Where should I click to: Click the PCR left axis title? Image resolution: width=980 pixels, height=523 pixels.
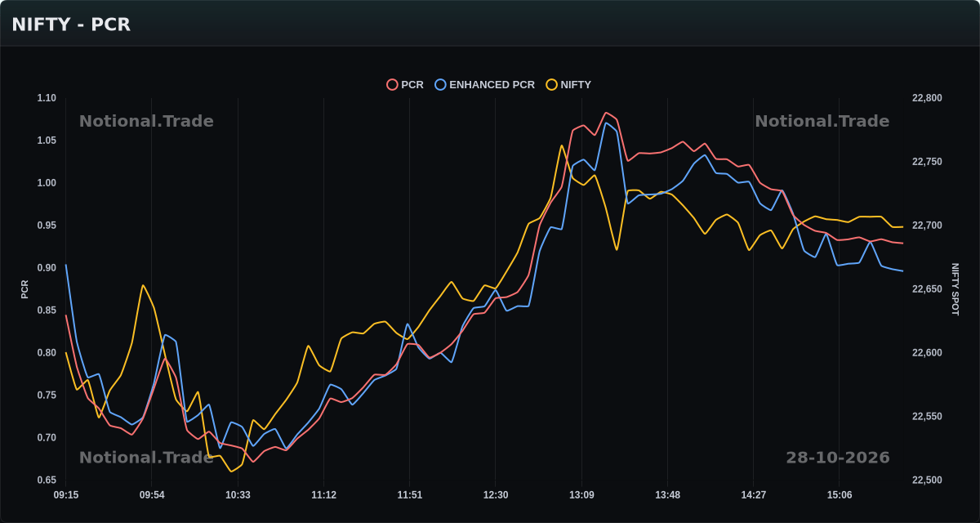[x=24, y=289]
